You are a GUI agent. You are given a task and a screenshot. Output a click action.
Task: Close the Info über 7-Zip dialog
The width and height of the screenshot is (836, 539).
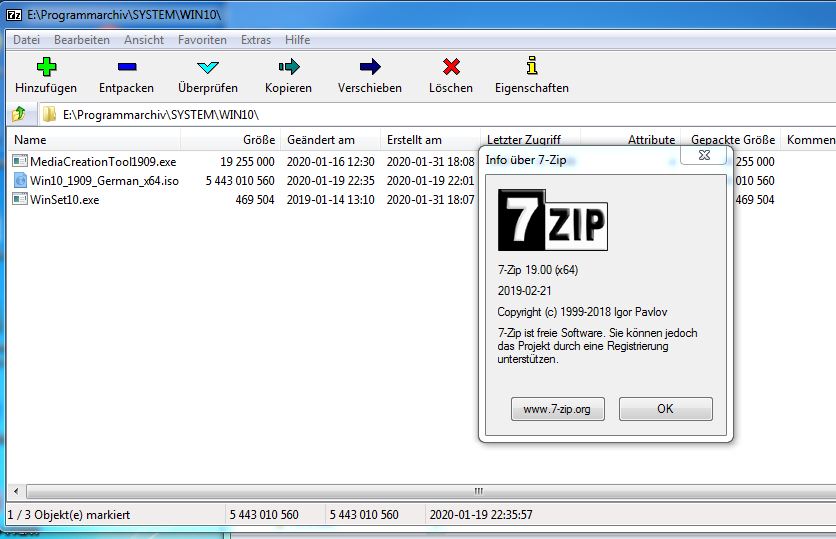coord(704,155)
